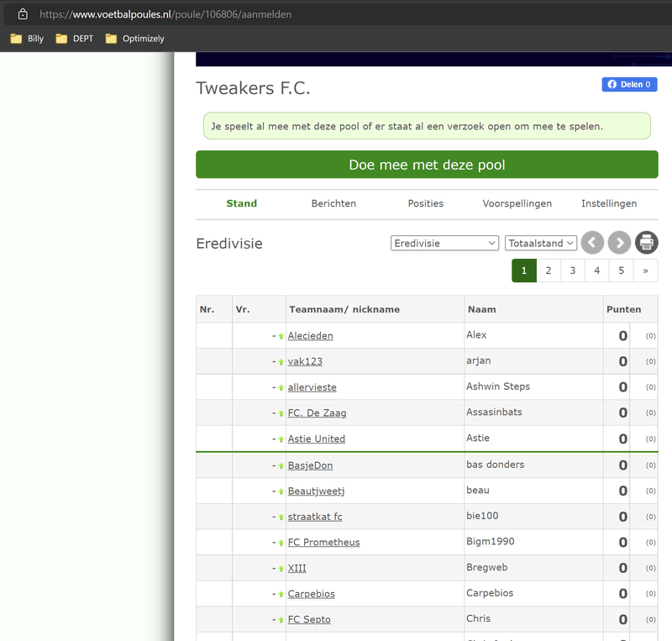Click green up arrow in straatkat fc row
This screenshot has width=672, height=641.
coord(281,518)
